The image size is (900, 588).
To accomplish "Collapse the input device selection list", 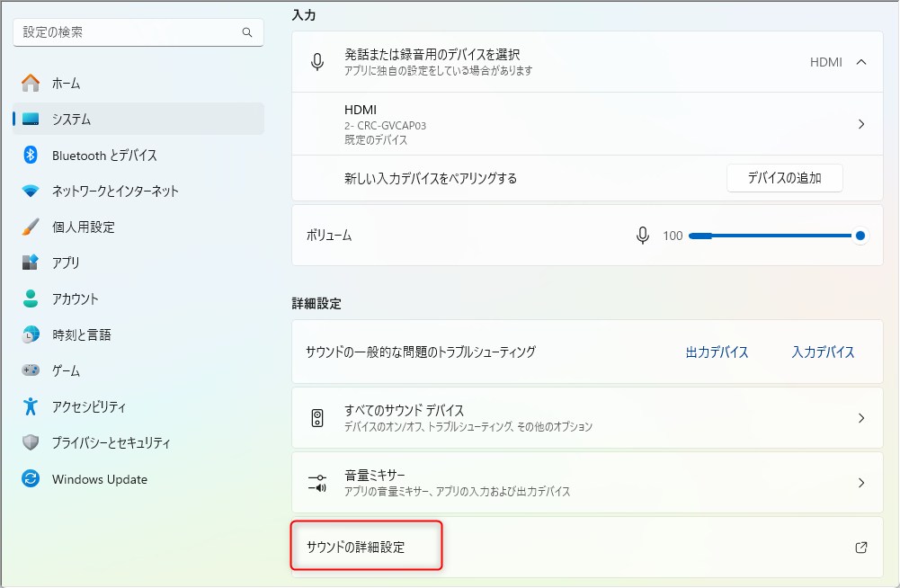I will pos(861,62).
